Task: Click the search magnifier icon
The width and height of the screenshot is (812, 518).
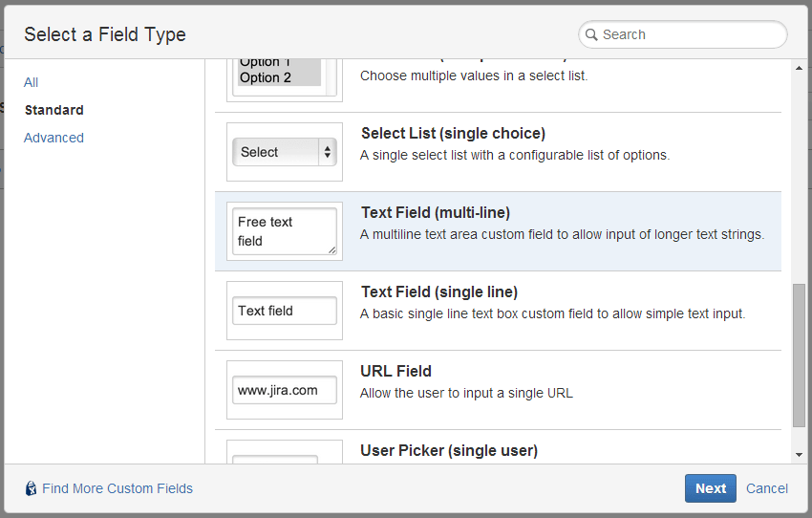Action: [x=591, y=34]
